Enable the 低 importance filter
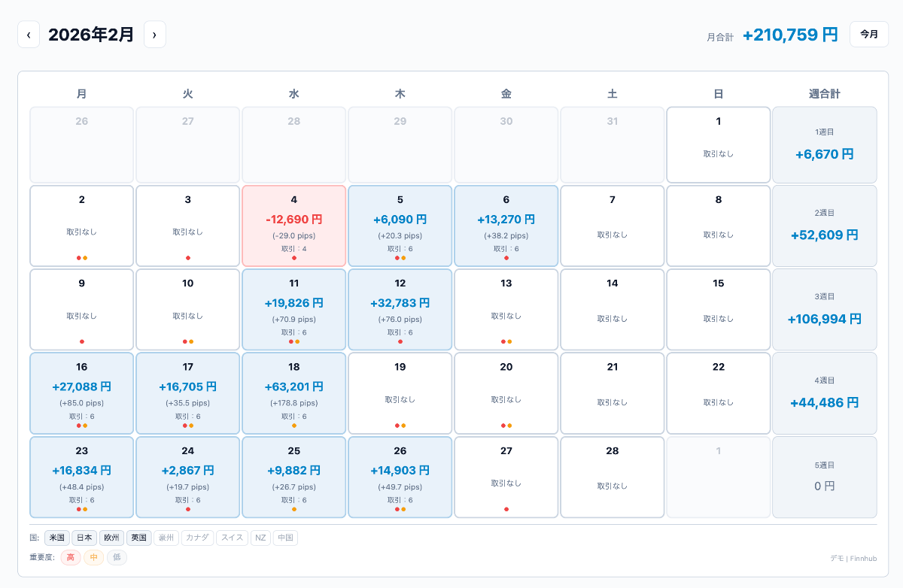903x588 pixels. point(117,557)
